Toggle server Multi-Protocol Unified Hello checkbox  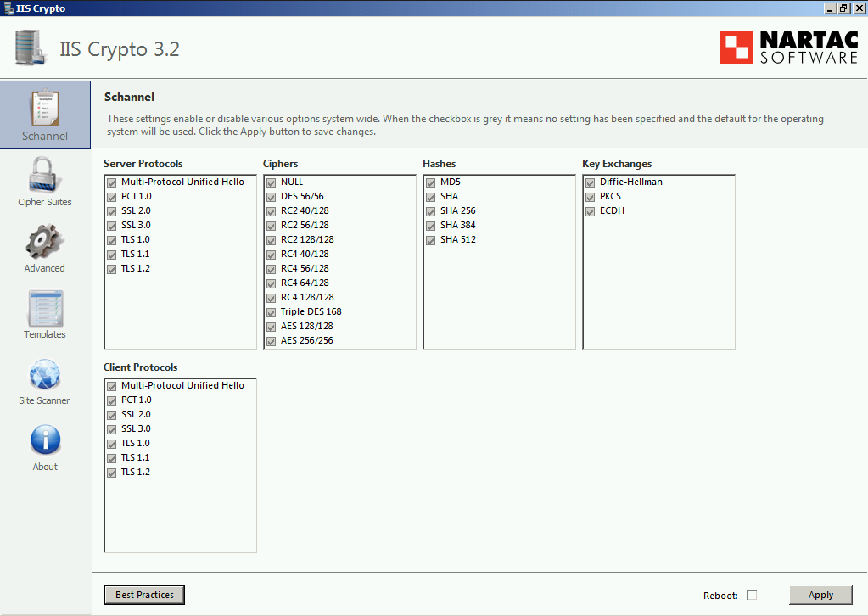tap(112, 182)
